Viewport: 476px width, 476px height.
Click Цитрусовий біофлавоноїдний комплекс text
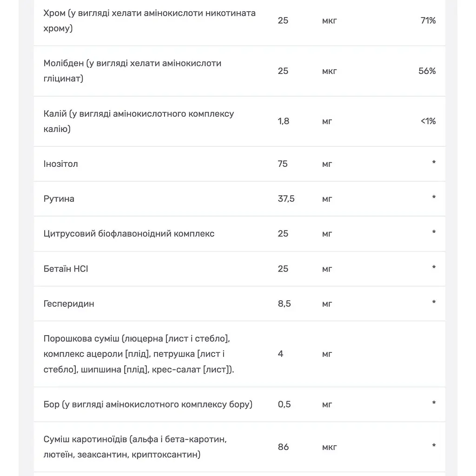click(x=129, y=234)
